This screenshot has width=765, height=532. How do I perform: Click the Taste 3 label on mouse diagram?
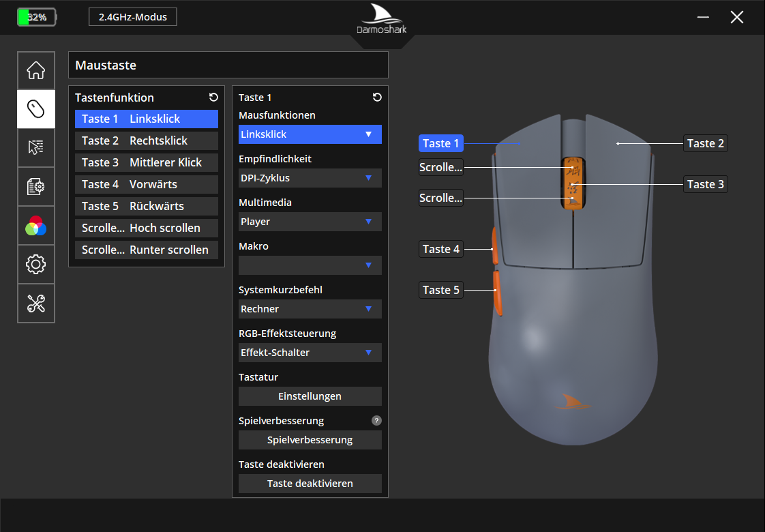706,184
